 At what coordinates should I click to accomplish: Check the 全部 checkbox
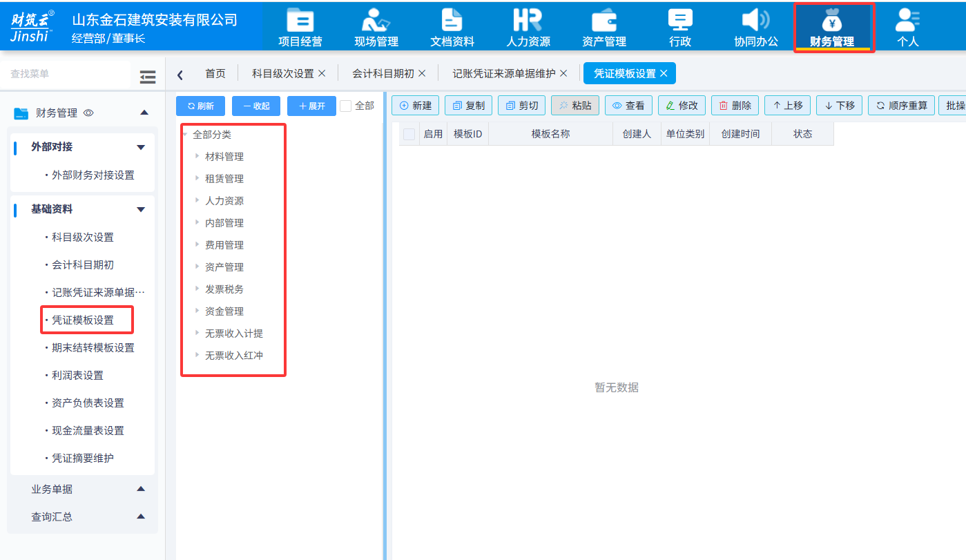[x=346, y=106]
